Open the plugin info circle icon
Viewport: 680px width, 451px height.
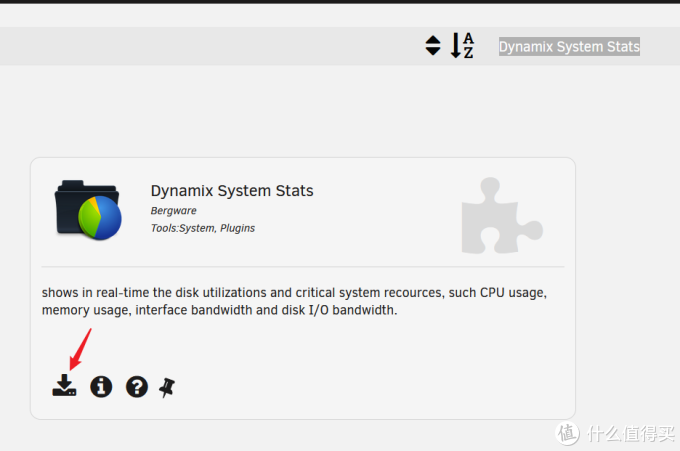coord(101,386)
